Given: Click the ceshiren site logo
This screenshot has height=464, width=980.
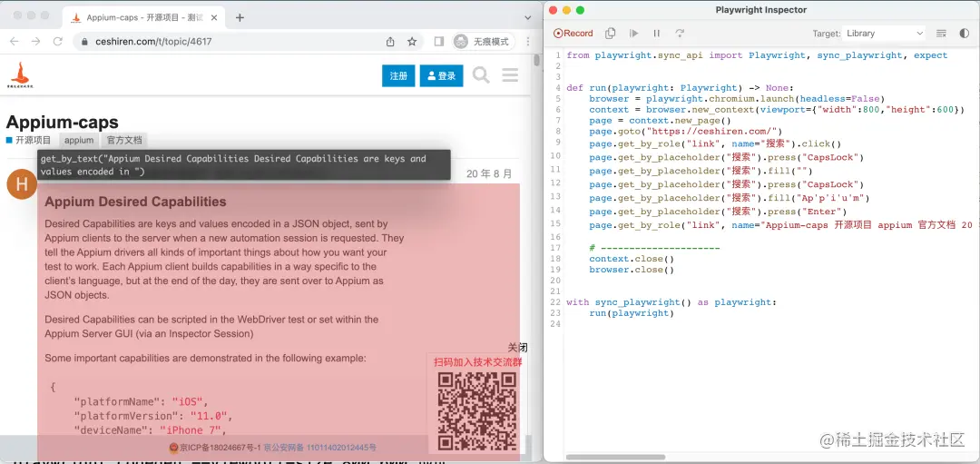Looking at the screenshot, I should (19, 75).
